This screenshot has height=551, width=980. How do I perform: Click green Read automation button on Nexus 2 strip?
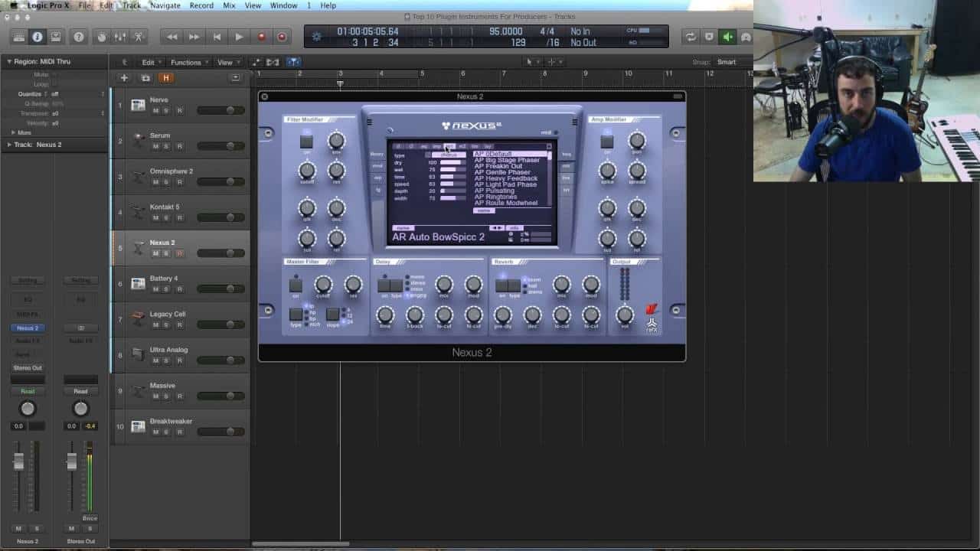point(28,391)
